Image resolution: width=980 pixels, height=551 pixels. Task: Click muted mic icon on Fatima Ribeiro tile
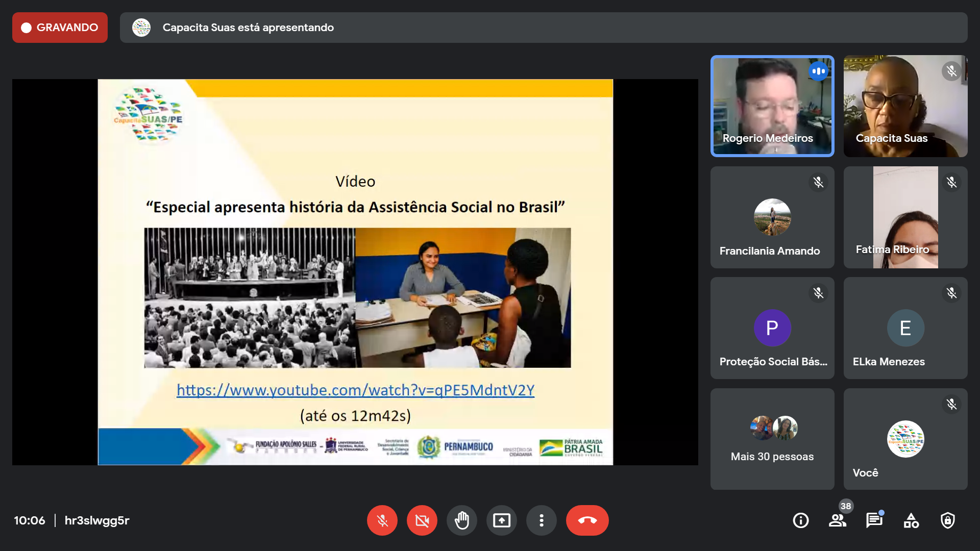[951, 182]
